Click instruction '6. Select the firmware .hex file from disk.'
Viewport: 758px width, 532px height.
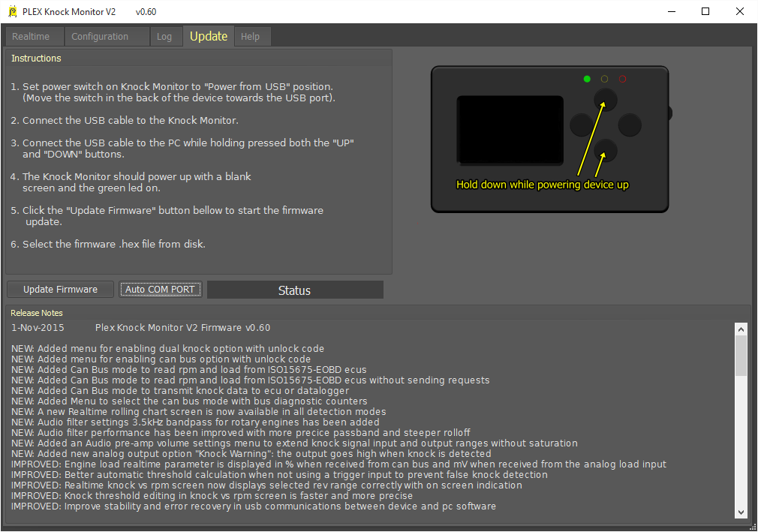point(108,244)
